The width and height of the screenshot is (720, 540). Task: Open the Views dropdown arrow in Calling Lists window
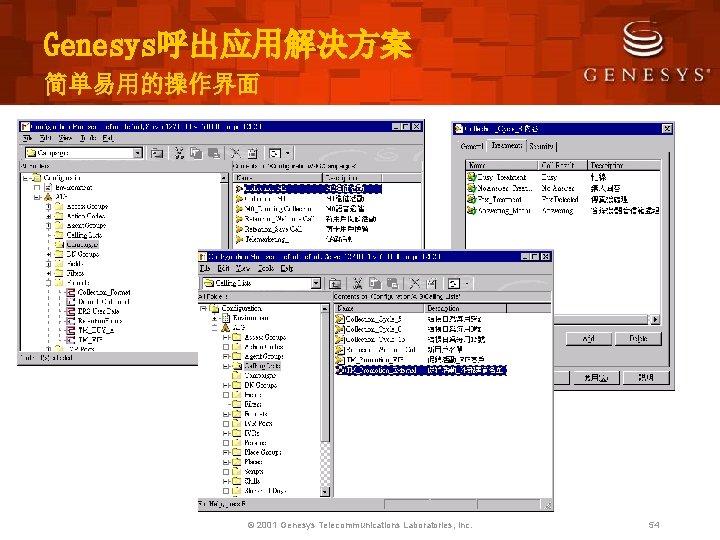[x=467, y=283]
